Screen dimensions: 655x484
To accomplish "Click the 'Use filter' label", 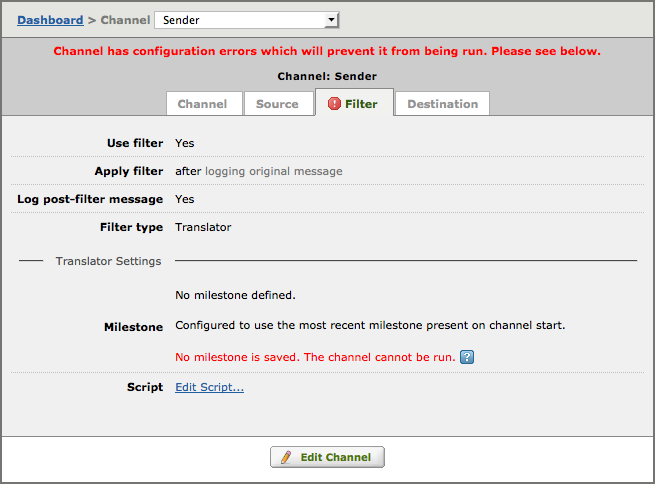I will click(135, 143).
